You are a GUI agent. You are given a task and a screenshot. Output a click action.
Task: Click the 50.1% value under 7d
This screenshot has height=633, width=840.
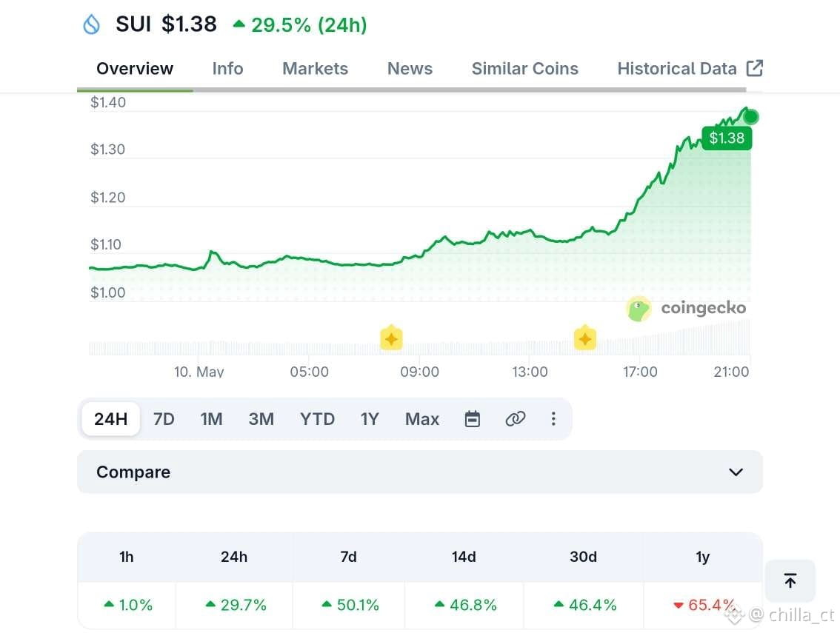(350, 605)
